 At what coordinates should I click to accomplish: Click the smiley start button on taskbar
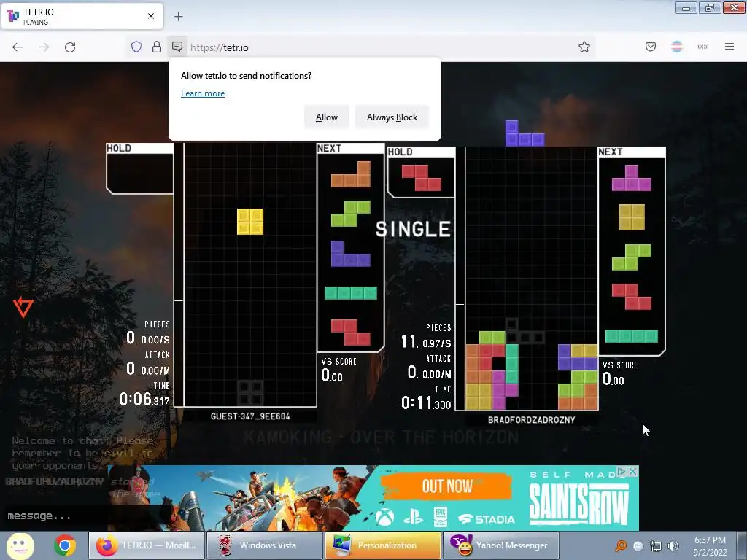[x=20, y=545]
